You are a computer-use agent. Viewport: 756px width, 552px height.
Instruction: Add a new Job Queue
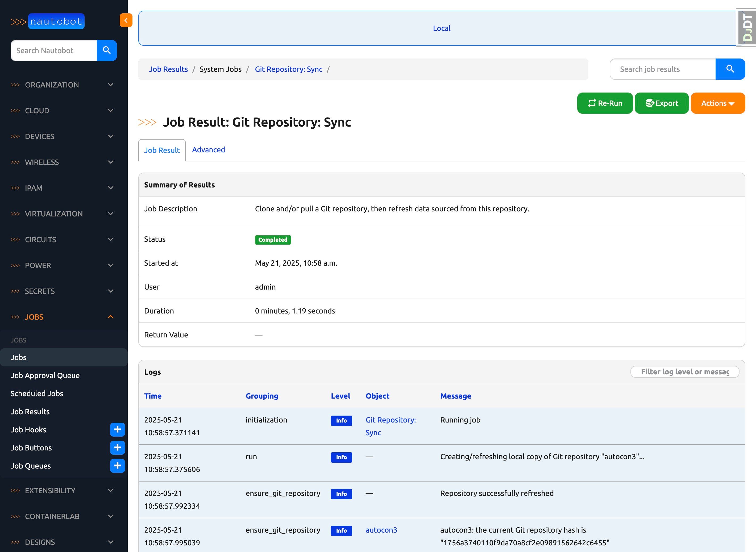click(x=117, y=466)
